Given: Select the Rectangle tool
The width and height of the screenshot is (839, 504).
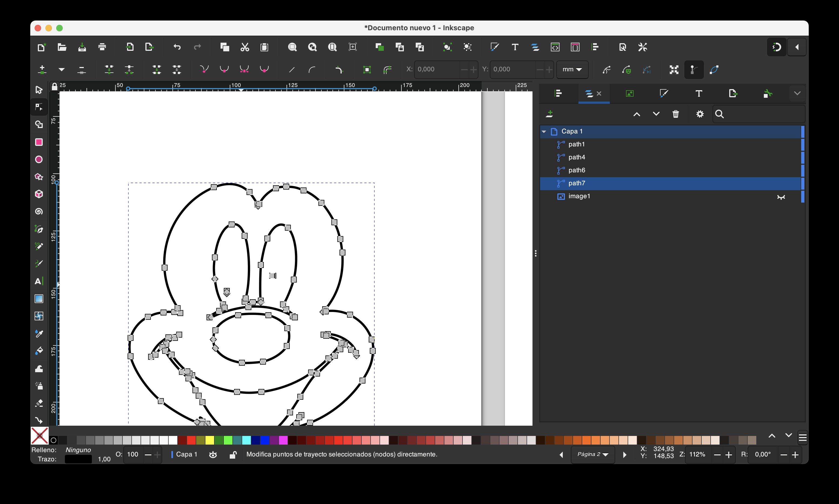Looking at the screenshot, I should click(x=39, y=142).
